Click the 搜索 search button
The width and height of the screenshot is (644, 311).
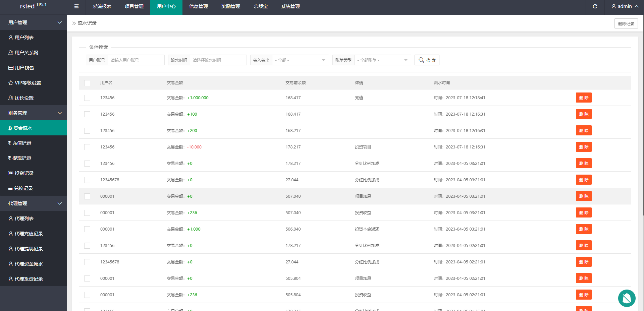427,60
